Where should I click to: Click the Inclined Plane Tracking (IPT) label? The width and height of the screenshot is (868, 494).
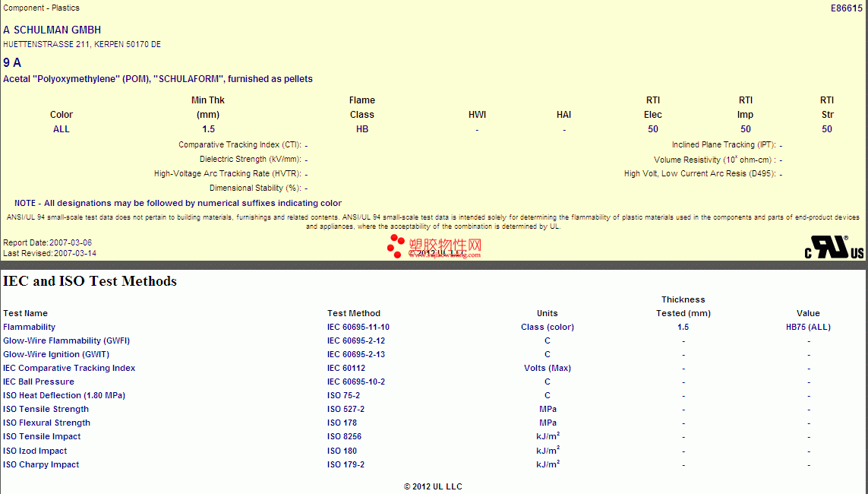tap(724, 144)
